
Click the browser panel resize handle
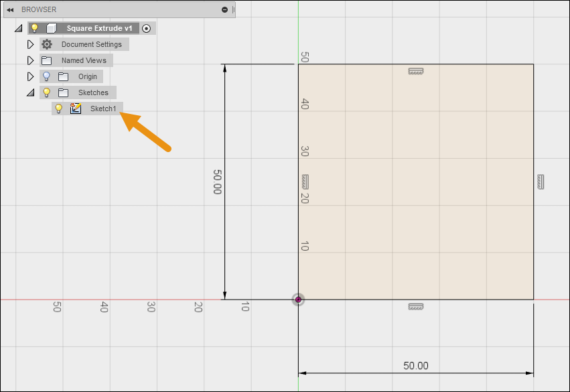point(233,10)
